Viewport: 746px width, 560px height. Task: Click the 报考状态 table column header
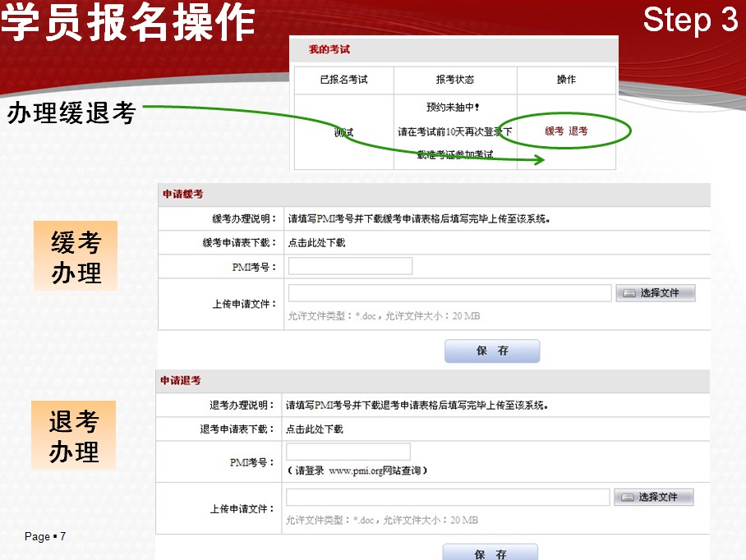tap(455, 80)
